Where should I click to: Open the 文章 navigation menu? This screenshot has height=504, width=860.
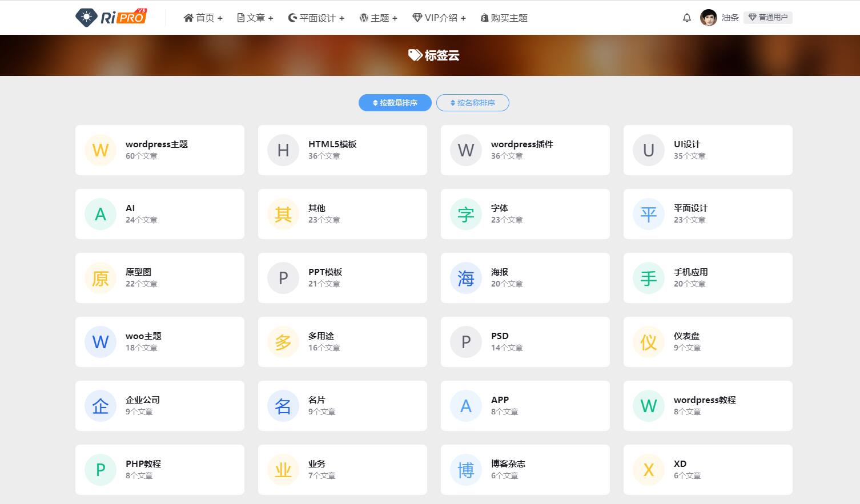(x=255, y=18)
